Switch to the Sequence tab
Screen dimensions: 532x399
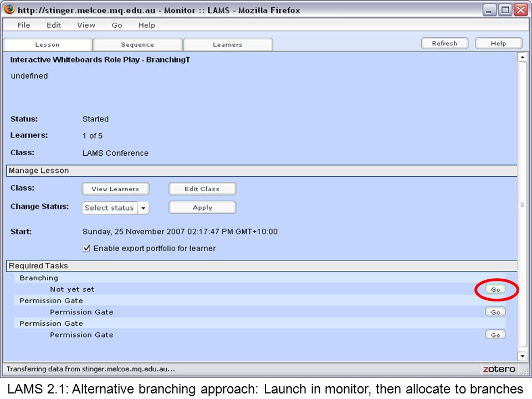coord(137,45)
